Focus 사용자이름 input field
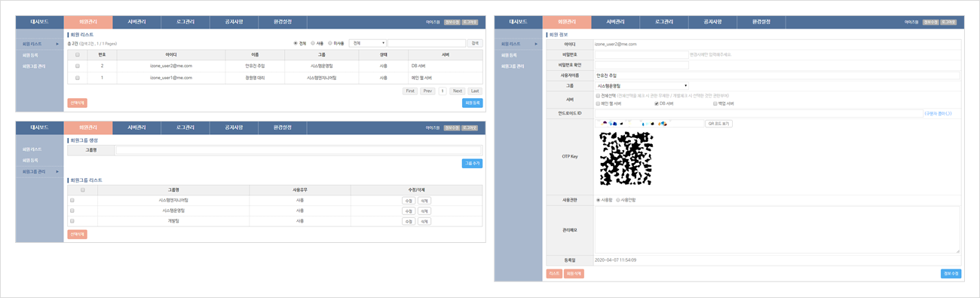This screenshot has height=298, width=980. tap(776, 75)
